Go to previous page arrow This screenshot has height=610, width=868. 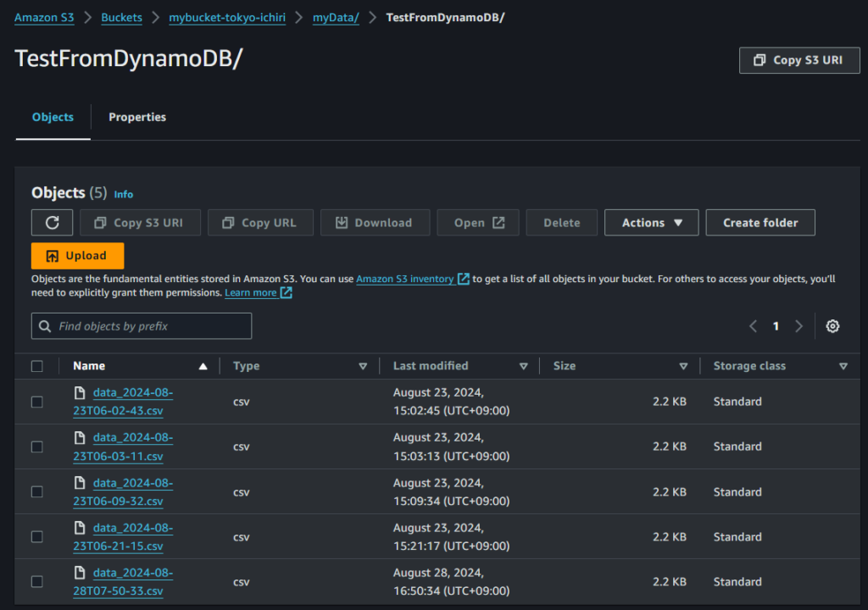tap(753, 326)
